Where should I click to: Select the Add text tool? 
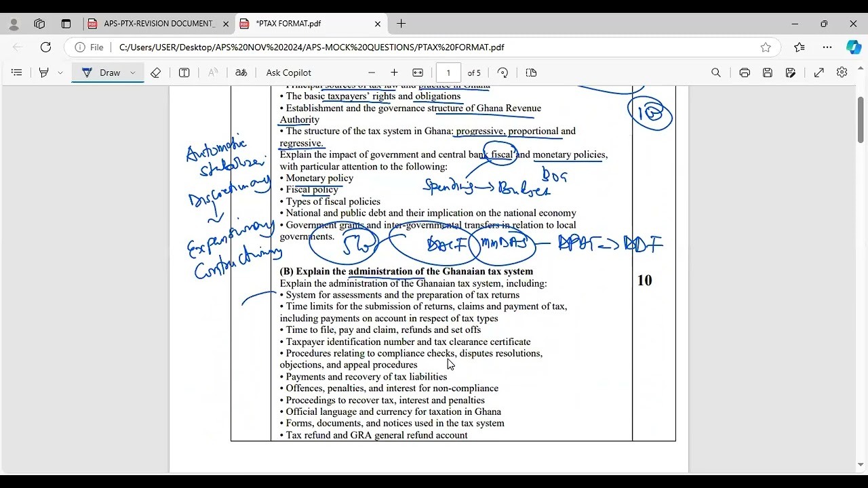184,73
